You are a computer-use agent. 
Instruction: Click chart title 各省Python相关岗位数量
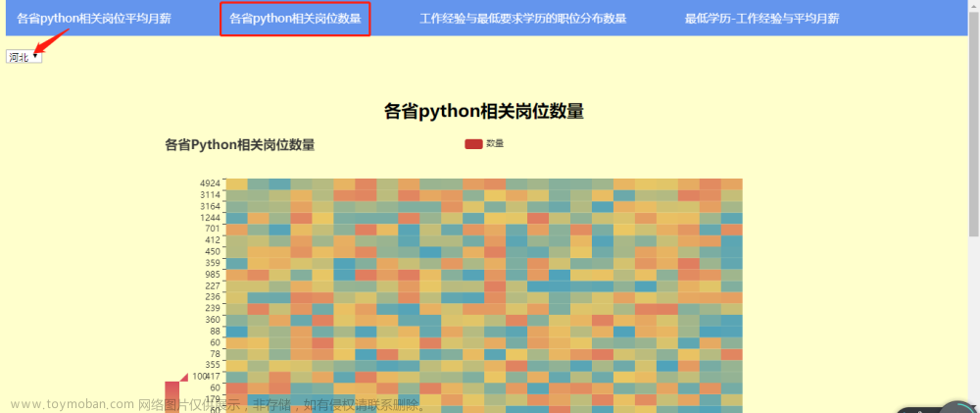click(240, 145)
